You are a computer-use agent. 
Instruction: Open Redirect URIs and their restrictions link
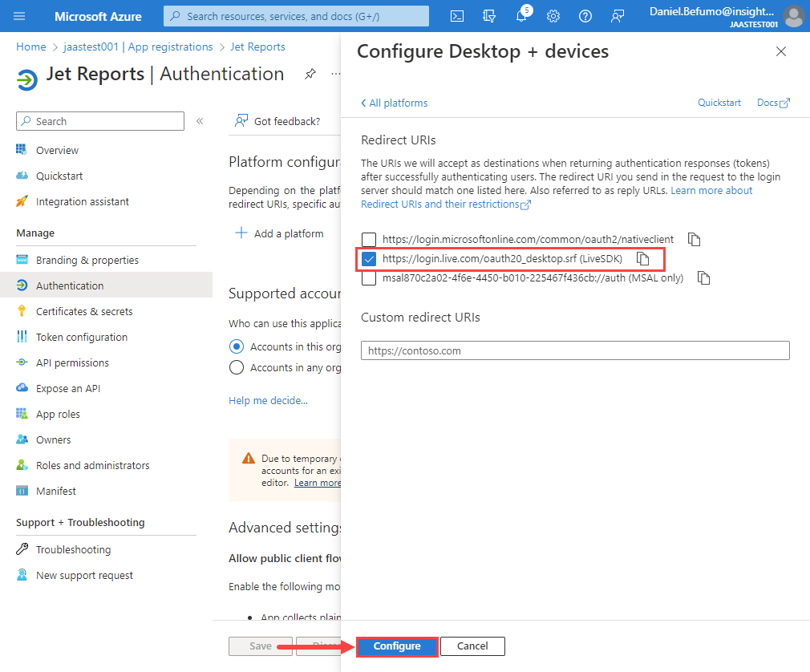click(445, 204)
